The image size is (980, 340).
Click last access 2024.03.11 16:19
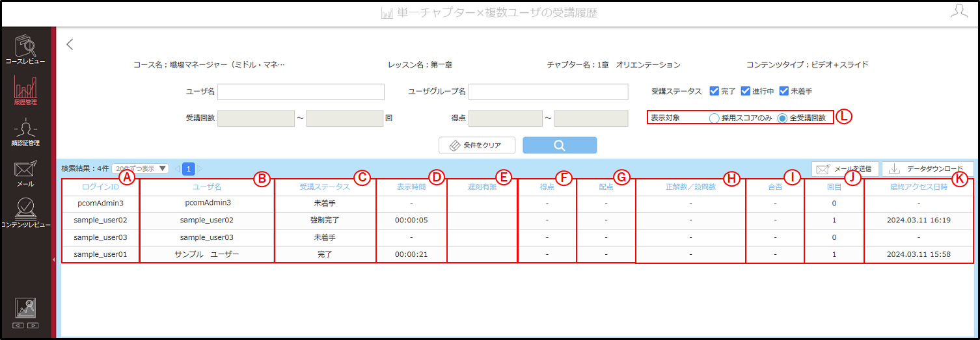[x=919, y=220]
